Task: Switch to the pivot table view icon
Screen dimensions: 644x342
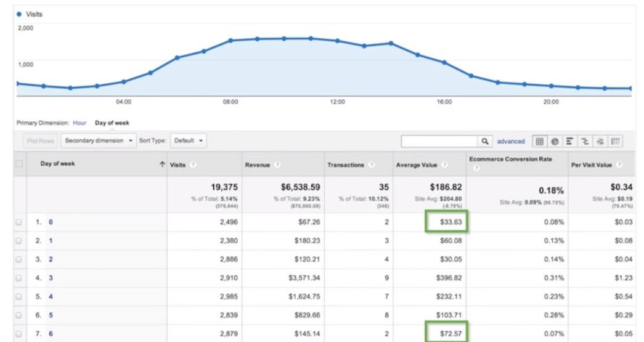Action: tap(615, 141)
